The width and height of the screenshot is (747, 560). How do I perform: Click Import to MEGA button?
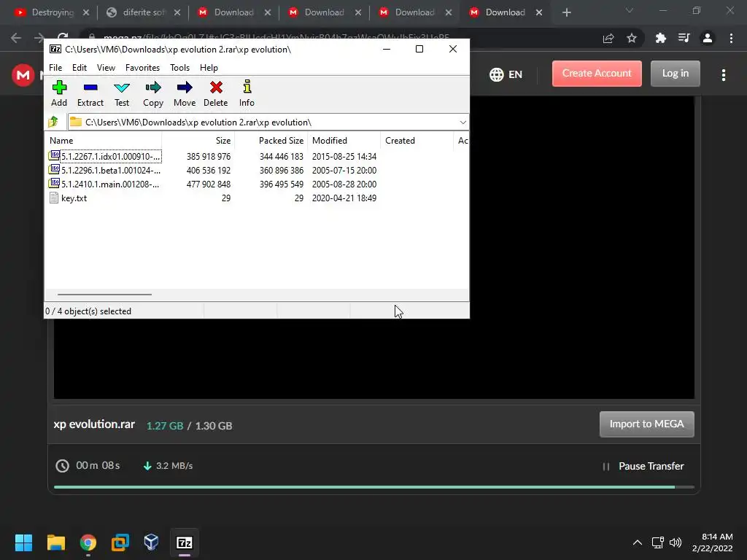coord(646,424)
